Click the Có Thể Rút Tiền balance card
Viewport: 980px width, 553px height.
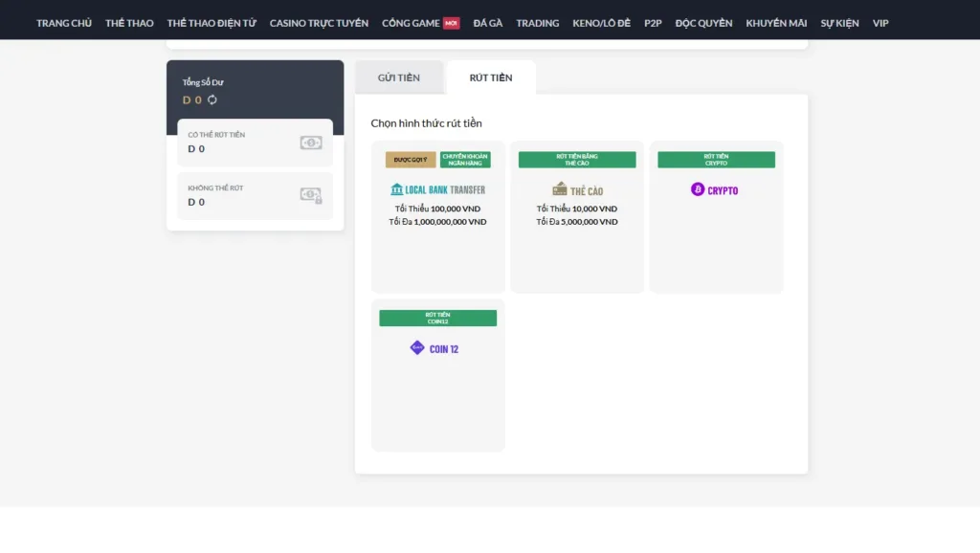pyautogui.click(x=255, y=143)
